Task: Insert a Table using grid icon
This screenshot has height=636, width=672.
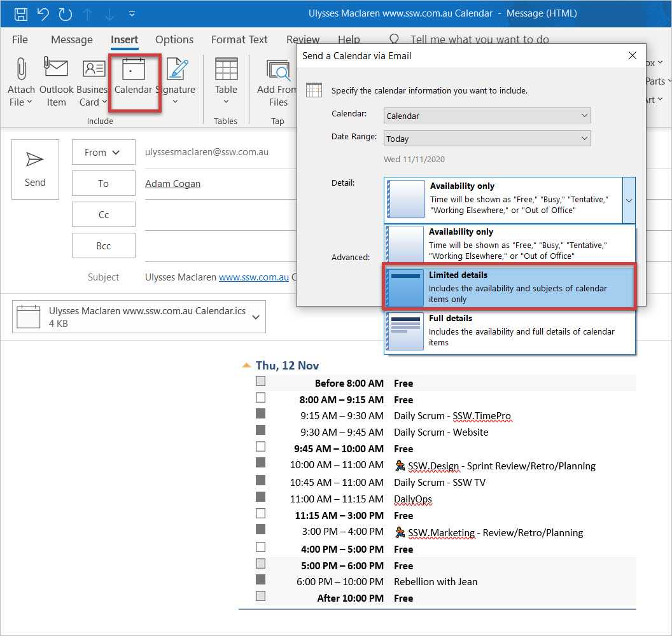Action: pyautogui.click(x=226, y=70)
